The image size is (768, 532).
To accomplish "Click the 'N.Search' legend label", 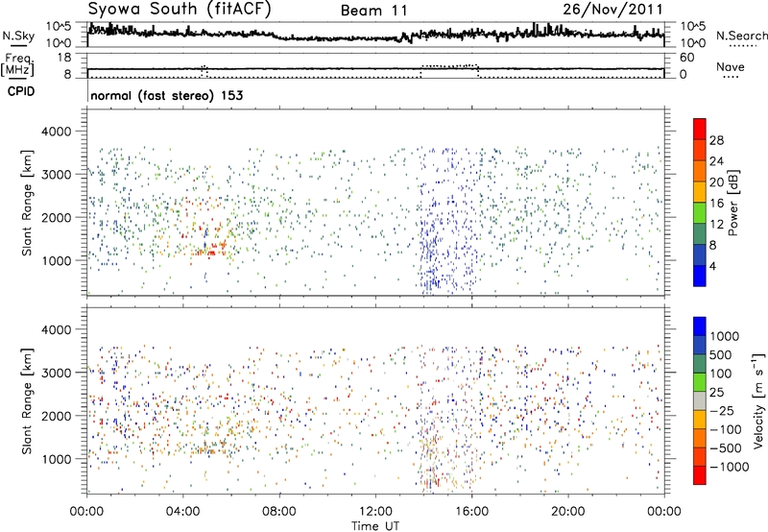I will pos(741,36).
